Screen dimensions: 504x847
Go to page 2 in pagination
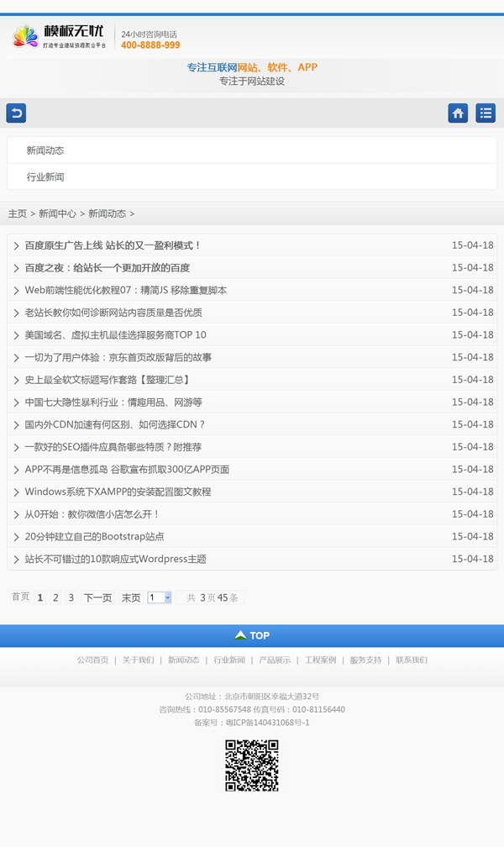pos(55,597)
